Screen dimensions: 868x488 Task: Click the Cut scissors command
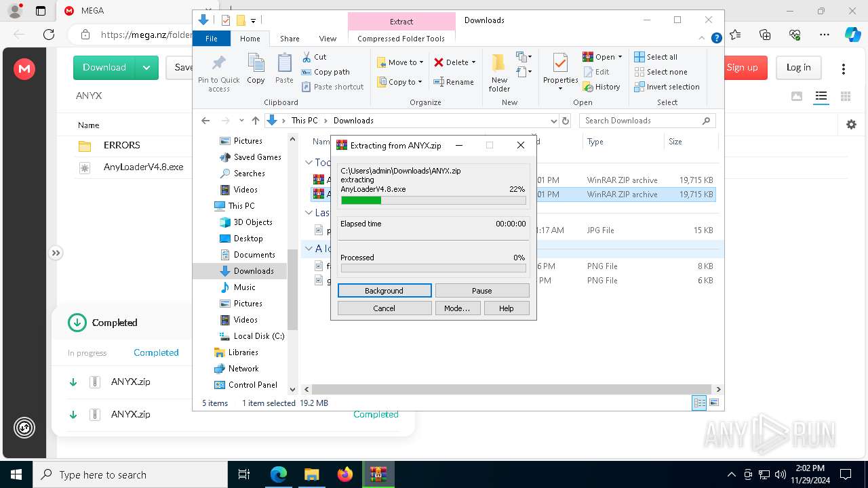tap(314, 57)
